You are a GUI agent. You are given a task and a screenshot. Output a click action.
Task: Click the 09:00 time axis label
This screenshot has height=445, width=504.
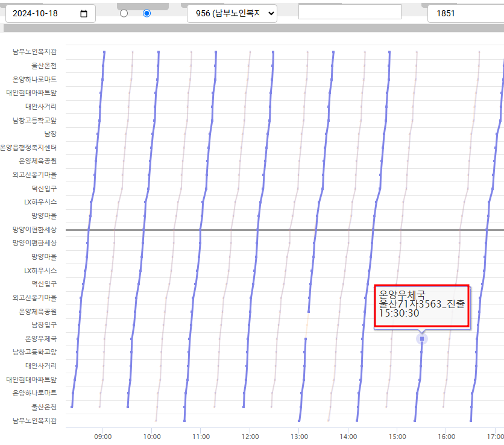click(x=102, y=435)
